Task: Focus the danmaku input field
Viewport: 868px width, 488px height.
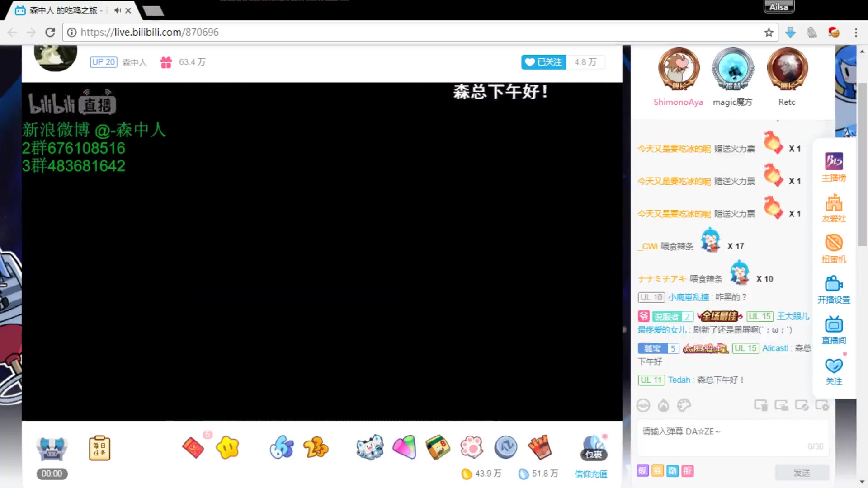Action: pos(732,437)
